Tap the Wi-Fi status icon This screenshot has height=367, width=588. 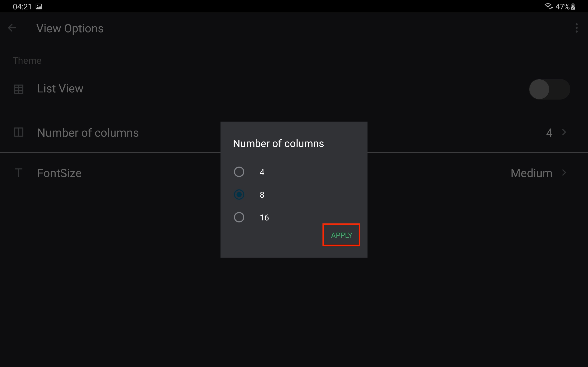548,6
